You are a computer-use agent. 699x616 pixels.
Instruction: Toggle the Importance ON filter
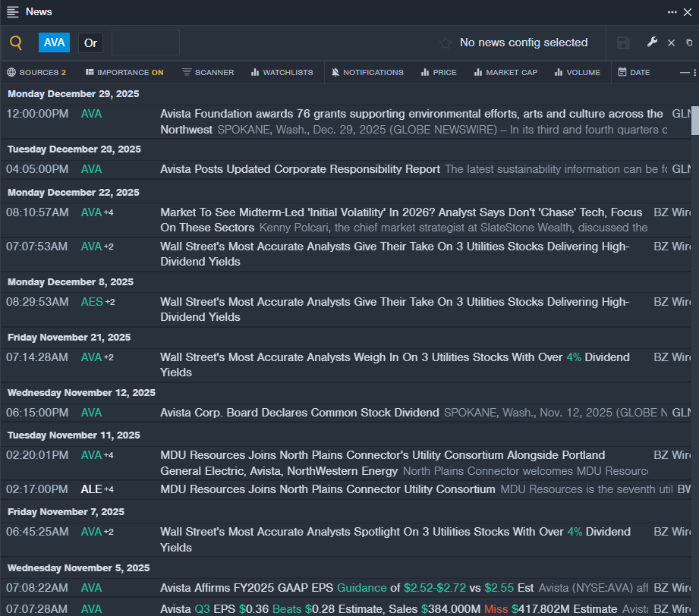124,73
